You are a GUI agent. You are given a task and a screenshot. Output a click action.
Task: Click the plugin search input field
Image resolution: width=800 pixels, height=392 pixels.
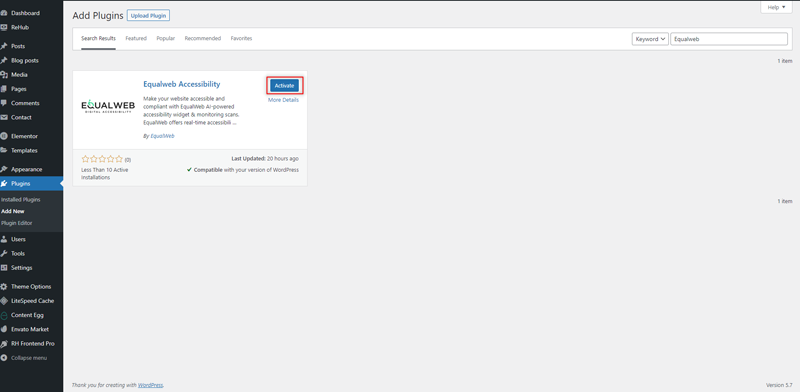(729, 39)
